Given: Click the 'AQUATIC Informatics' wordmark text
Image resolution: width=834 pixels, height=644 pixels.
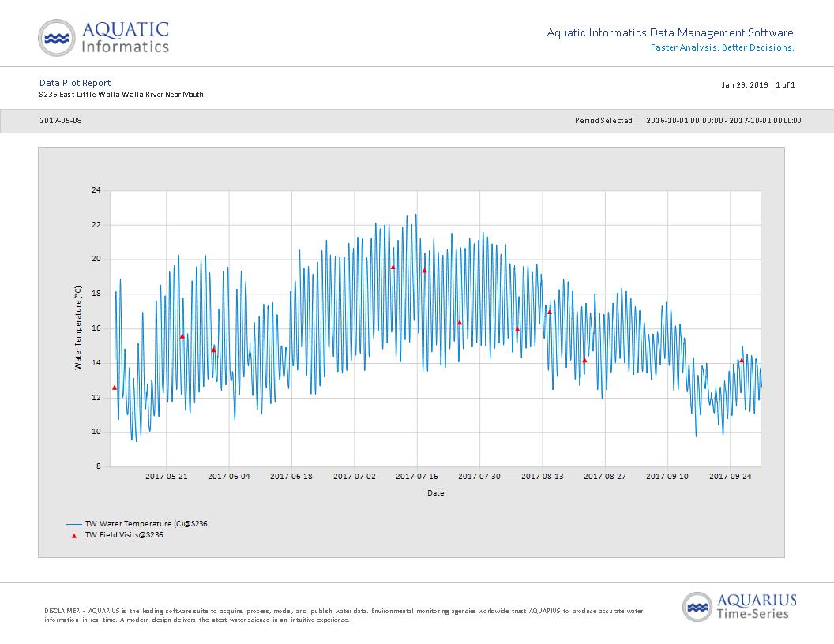Looking at the screenshot, I should [126, 37].
